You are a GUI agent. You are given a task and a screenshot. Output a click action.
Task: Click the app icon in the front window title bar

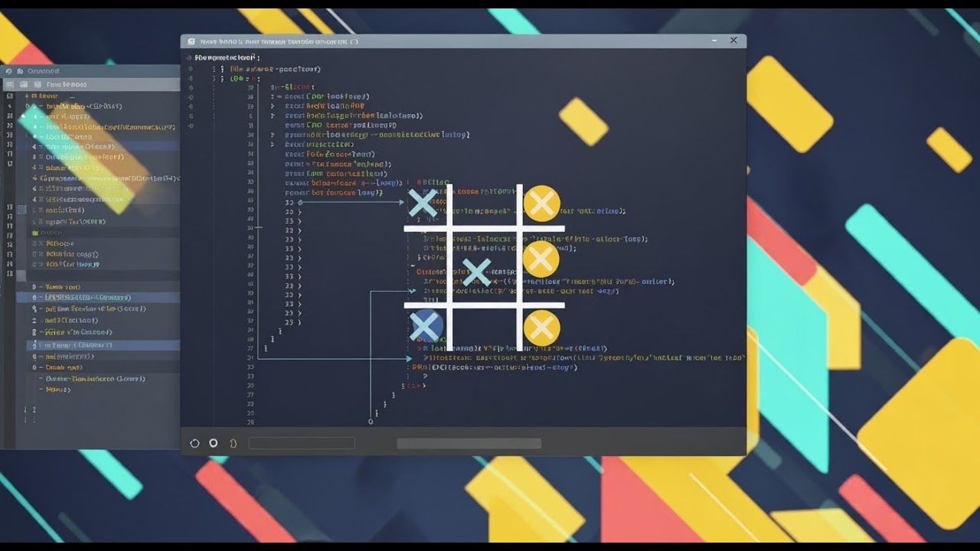tap(191, 42)
